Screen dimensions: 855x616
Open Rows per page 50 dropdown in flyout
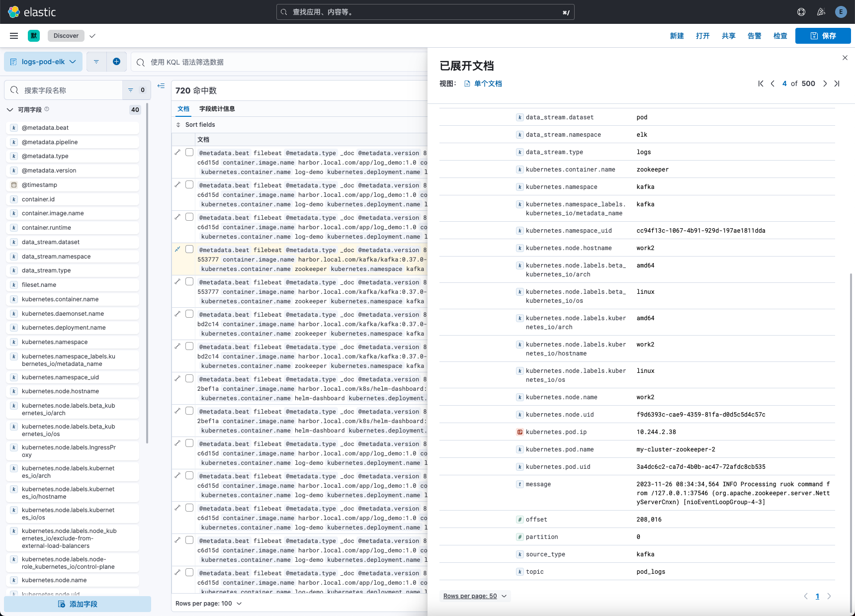click(475, 596)
